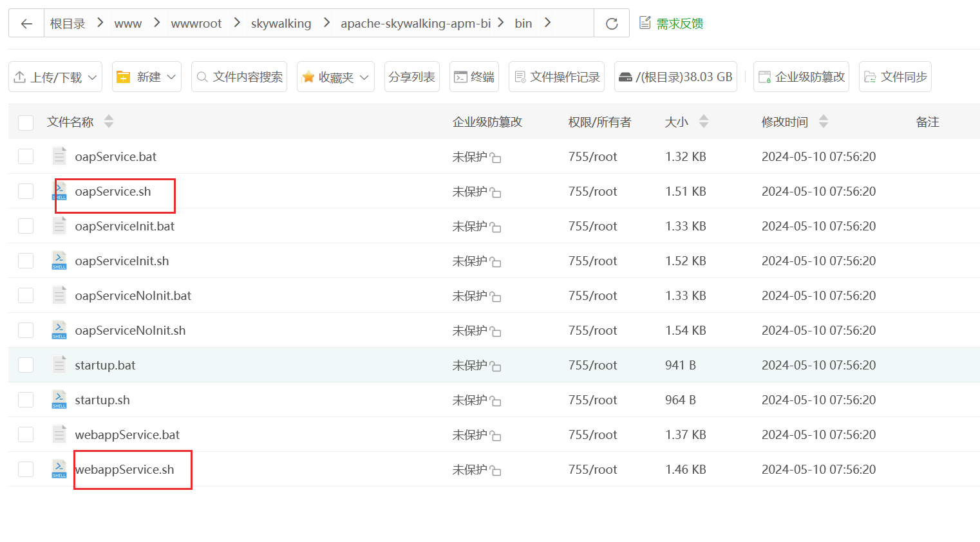Toggle tamper-proof lock for oapServiceInit.sh

click(495, 262)
